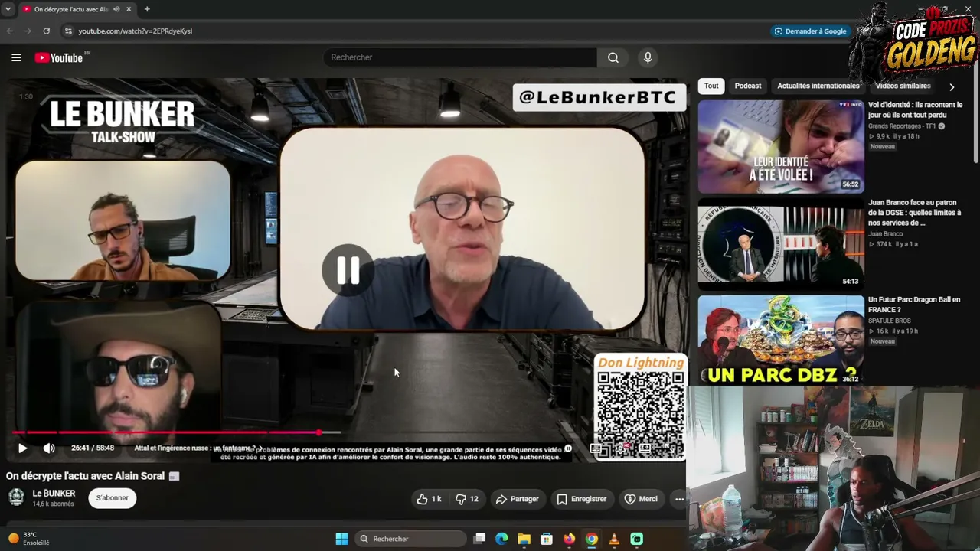Screen dimensions: 980x551
Task: Open the Chrome tab search dropdown
Action: [x=10, y=9]
